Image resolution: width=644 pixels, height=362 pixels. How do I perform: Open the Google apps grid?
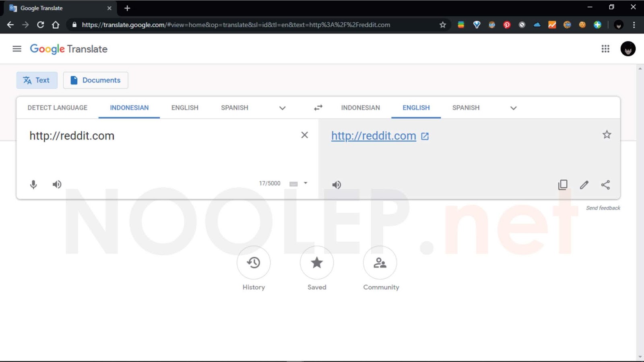(605, 49)
